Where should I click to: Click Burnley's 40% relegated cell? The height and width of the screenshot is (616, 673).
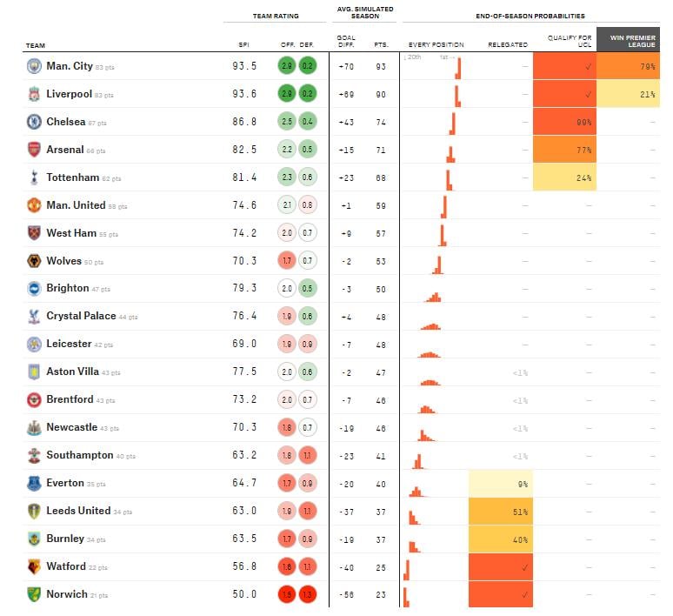[501, 539]
